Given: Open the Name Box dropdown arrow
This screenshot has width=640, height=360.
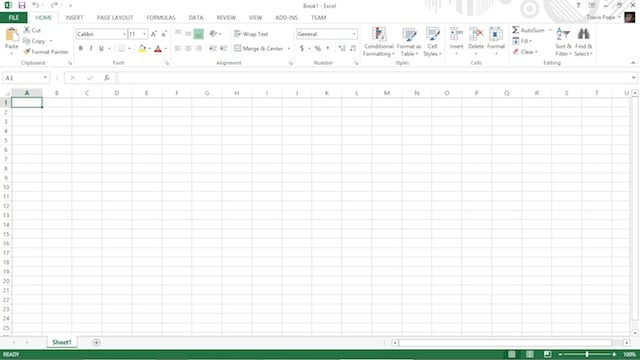Looking at the screenshot, I should coord(45,78).
